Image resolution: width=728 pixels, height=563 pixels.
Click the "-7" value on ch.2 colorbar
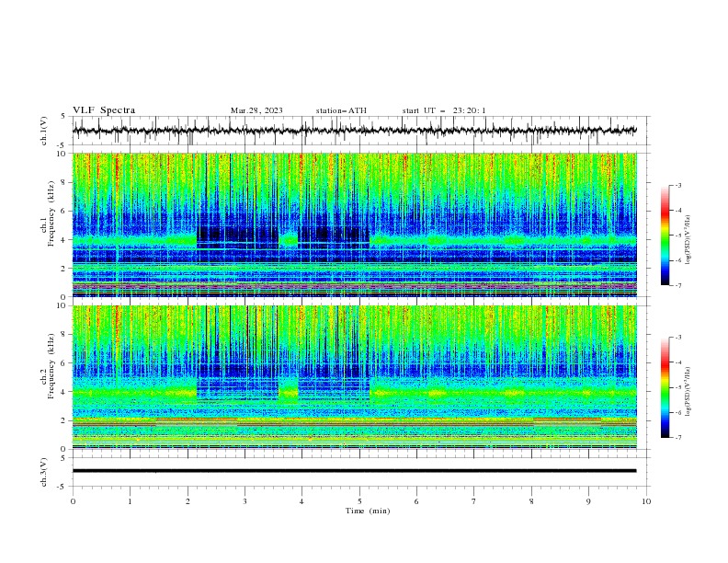[x=678, y=437]
